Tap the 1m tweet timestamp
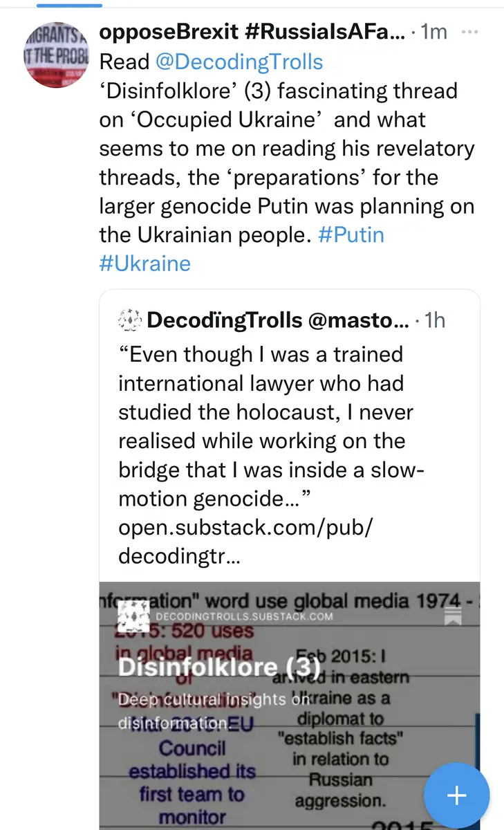The height and width of the screenshot is (830, 504). 433,33
